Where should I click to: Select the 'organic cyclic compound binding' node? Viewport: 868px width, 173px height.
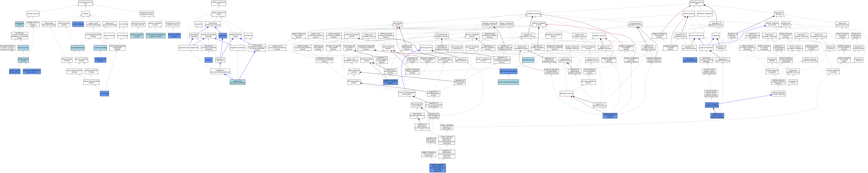point(93,24)
